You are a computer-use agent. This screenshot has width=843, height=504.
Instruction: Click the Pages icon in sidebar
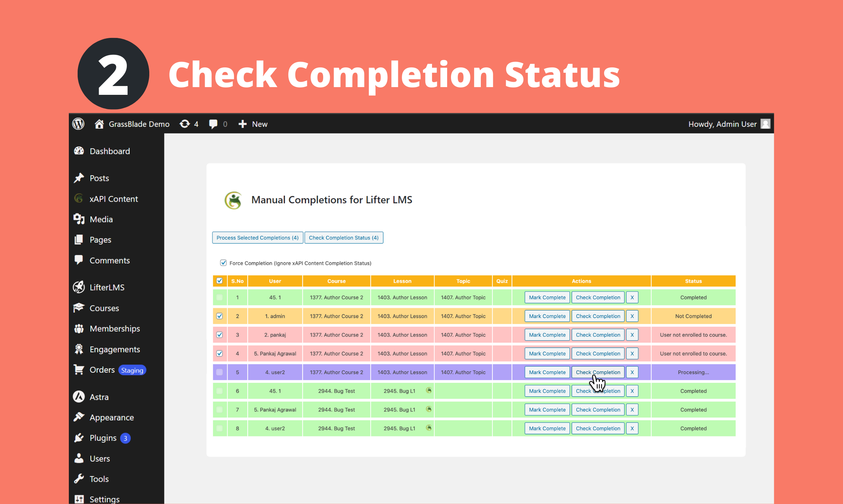79,240
